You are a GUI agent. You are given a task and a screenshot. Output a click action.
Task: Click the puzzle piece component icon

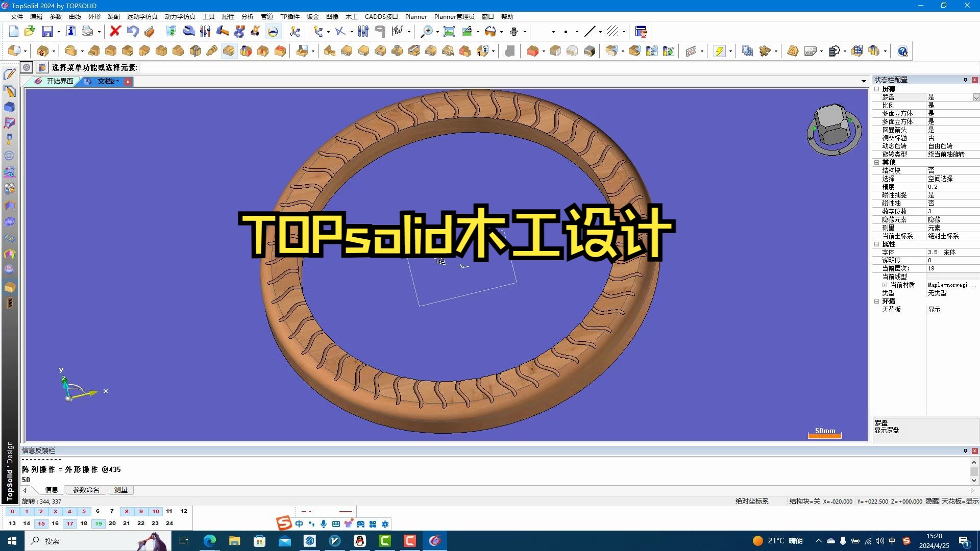pos(765,51)
